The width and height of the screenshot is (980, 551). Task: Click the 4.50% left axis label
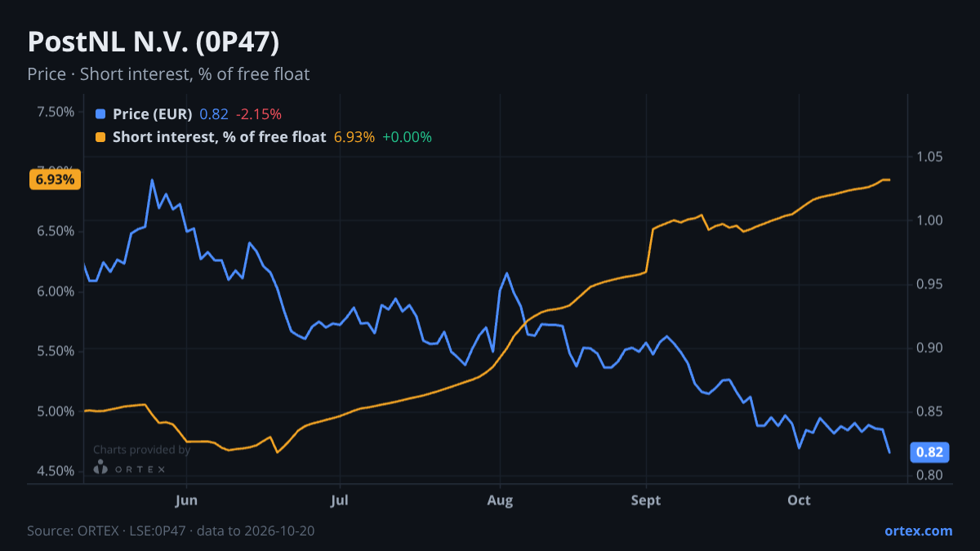coord(57,471)
